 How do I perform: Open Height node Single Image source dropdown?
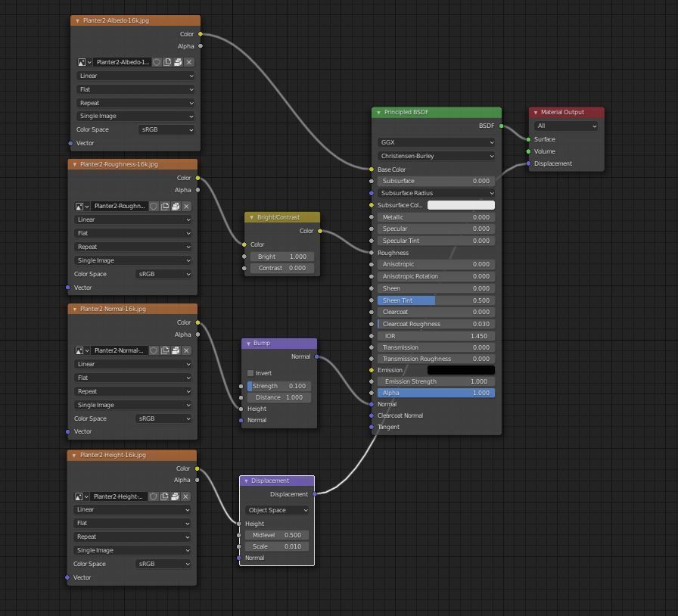click(x=132, y=550)
